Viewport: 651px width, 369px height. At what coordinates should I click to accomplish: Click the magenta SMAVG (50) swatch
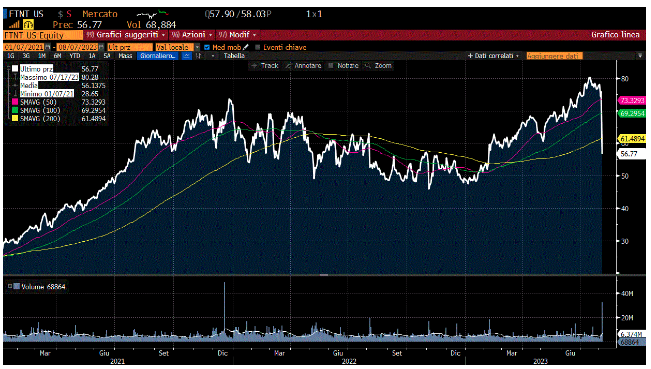tap(15, 102)
